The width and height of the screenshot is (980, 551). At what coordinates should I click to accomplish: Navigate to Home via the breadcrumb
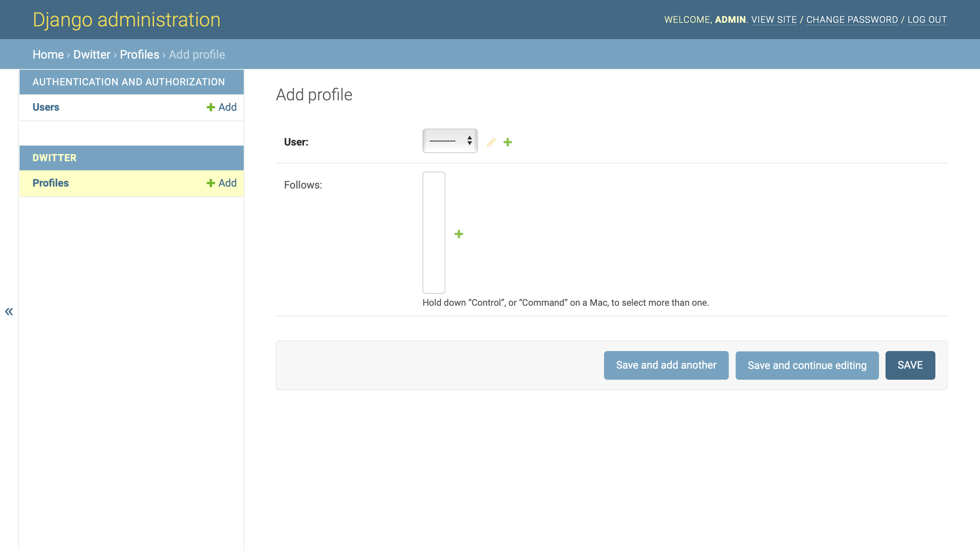point(48,54)
